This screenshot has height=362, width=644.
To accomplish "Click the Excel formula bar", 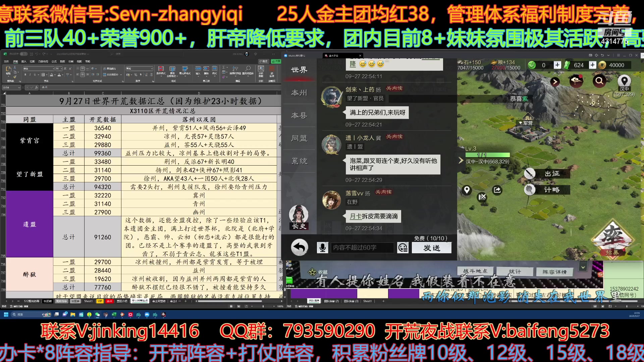I will 160,87.
